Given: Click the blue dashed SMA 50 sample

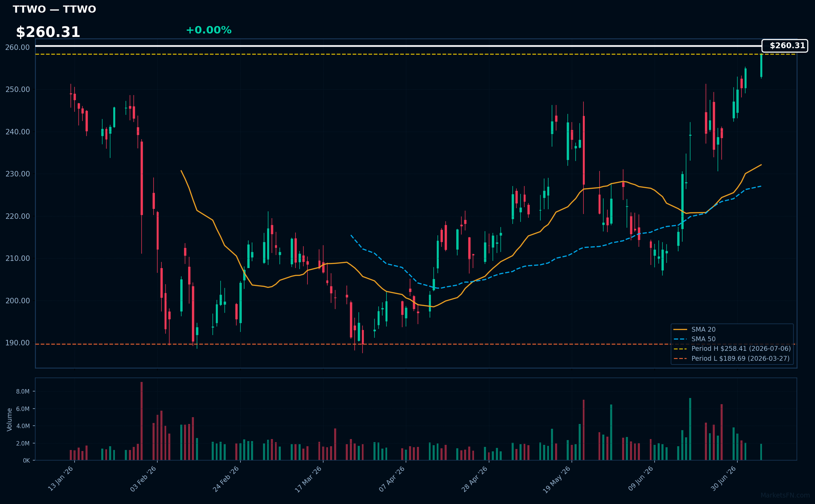Looking at the screenshot, I should click(x=680, y=339).
